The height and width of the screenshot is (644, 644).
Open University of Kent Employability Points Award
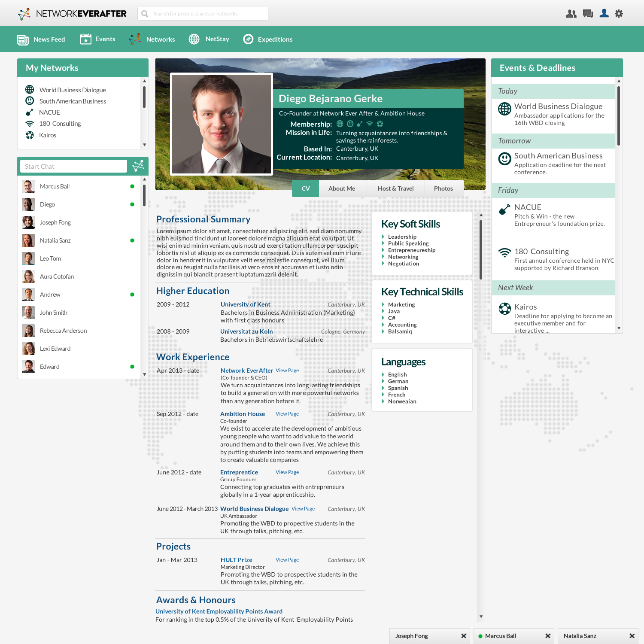(x=219, y=611)
